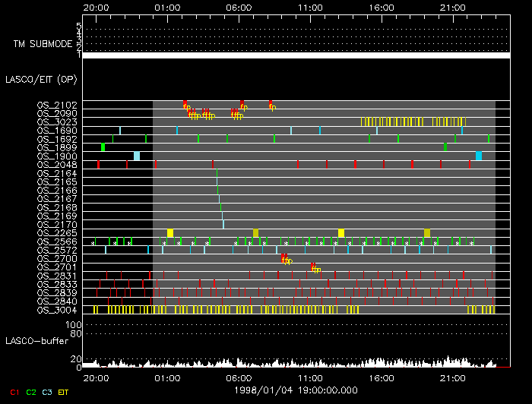Select the pale cyan OS_1900 block
532x404 pixels.
tap(137, 156)
